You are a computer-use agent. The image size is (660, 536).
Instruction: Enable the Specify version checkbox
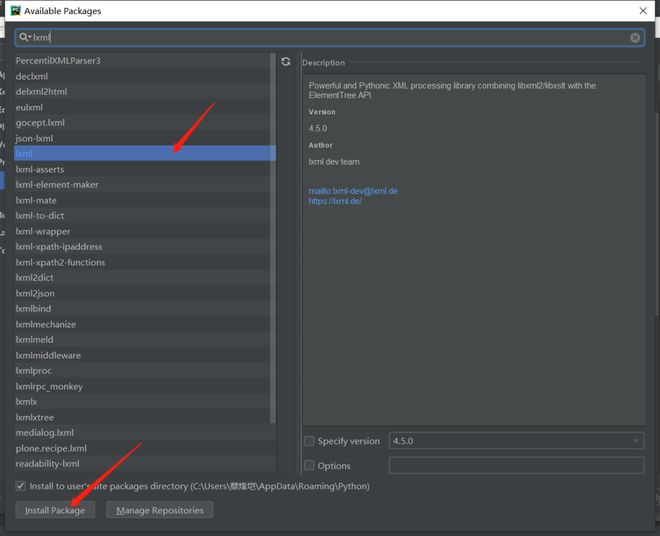(309, 441)
